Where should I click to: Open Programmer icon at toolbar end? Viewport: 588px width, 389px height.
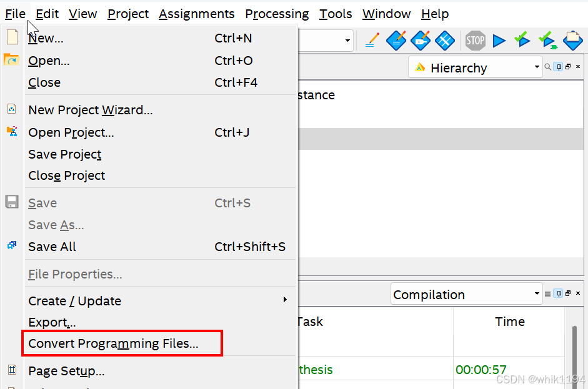pos(572,41)
